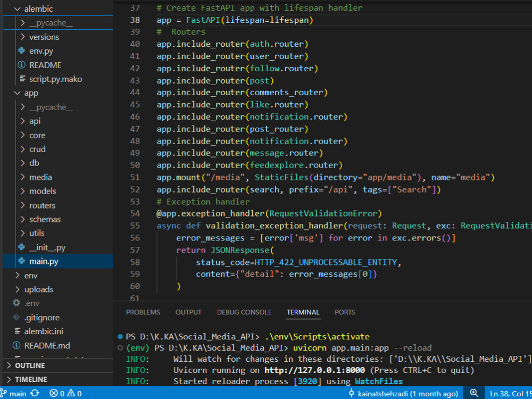Expand the api folder
Image resolution: width=532 pixels, height=399 pixels.
click(23, 121)
